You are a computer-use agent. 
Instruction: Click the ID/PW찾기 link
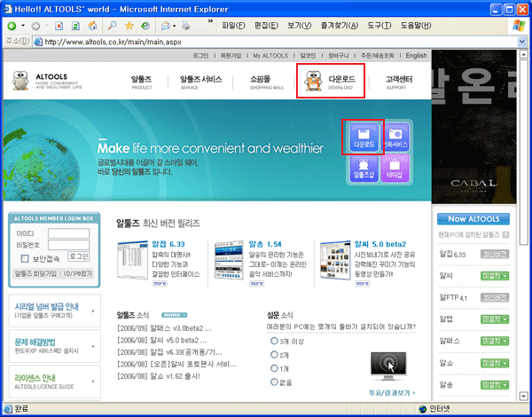(x=77, y=273)
